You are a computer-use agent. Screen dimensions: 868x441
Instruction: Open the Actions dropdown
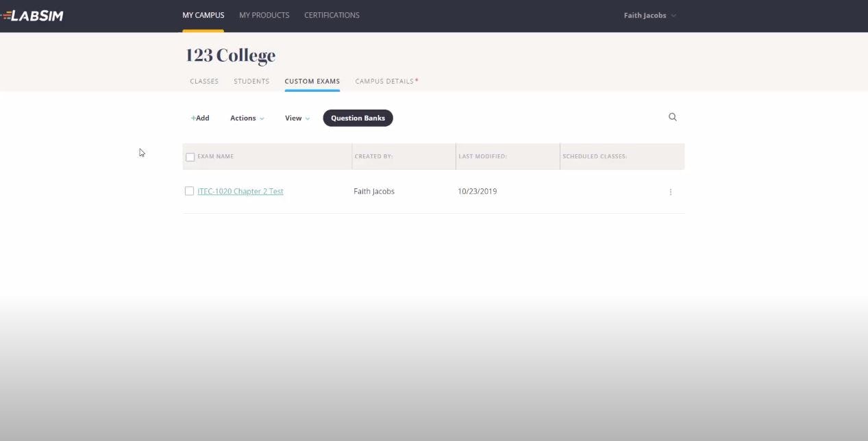[x=246, y=117]
